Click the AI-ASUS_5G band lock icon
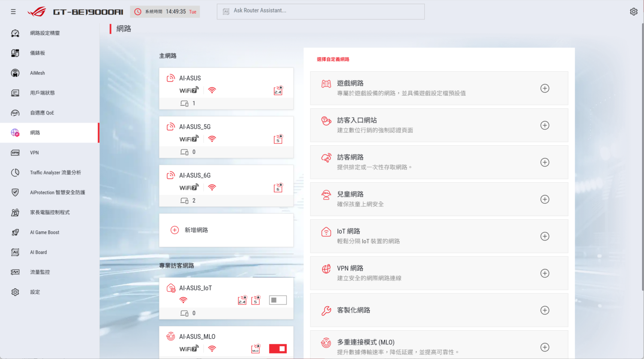Screen dimensions: 644x359 [x=278, y=139]
